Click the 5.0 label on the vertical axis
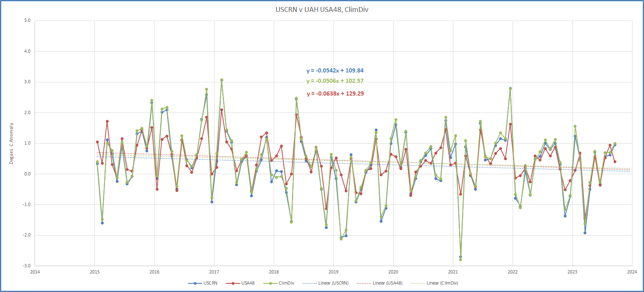The height and width of the screenshot is (292, 644). click(x=28, y=21)
